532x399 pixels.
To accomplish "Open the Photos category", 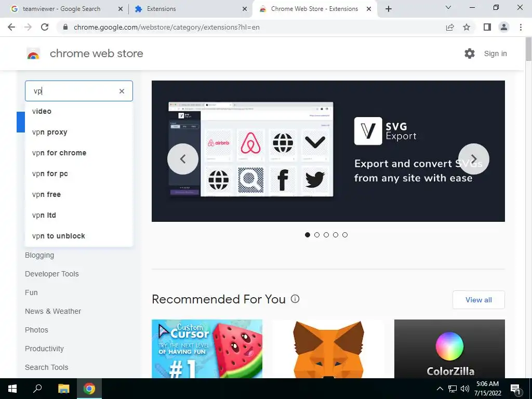I will coord(36,330).
